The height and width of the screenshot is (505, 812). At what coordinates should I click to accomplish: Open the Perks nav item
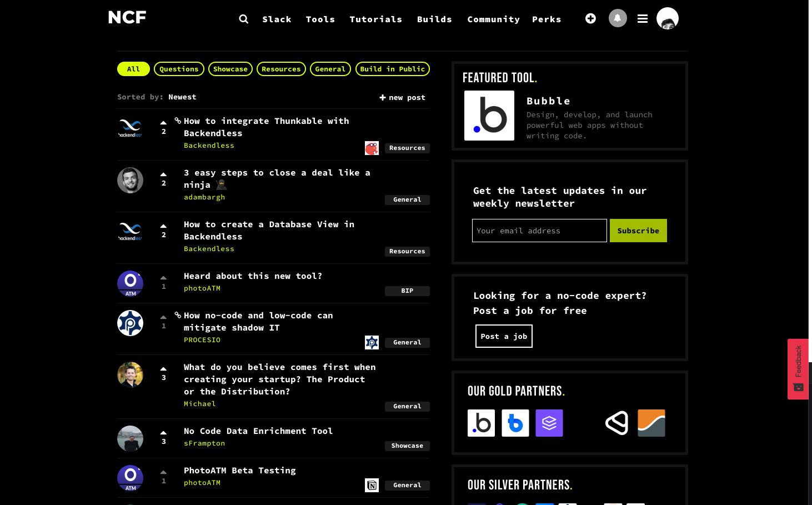click(x=547, y=19)
